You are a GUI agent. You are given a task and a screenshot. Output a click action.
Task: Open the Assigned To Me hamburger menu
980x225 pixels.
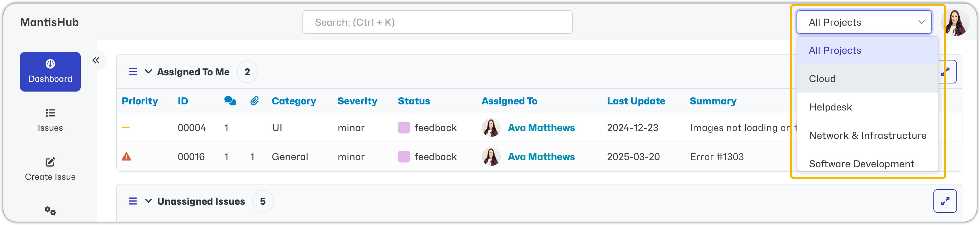click(x=133, y=72)
